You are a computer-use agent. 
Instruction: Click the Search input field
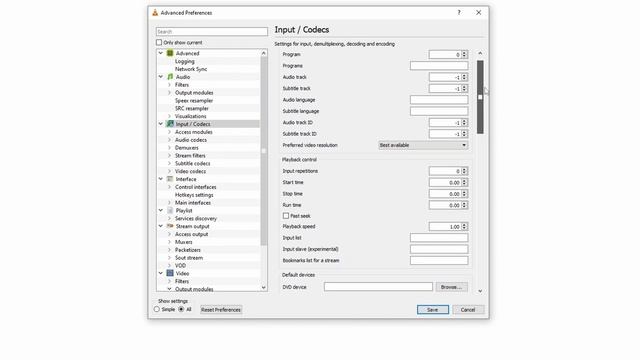click(212, 31)
